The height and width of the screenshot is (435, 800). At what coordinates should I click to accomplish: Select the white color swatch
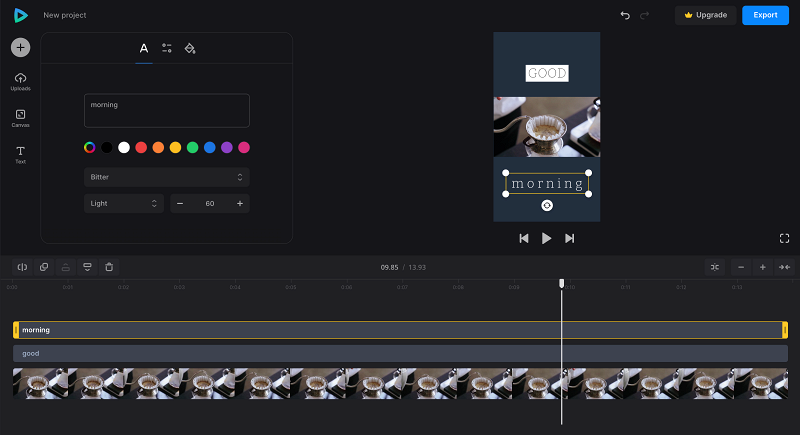(124, 147)
